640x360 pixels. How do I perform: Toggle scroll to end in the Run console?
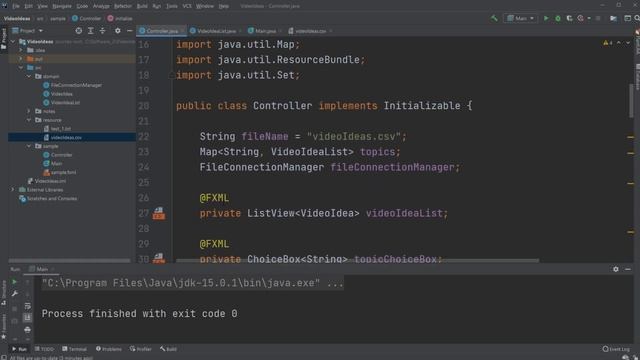[x=27, y=318]
